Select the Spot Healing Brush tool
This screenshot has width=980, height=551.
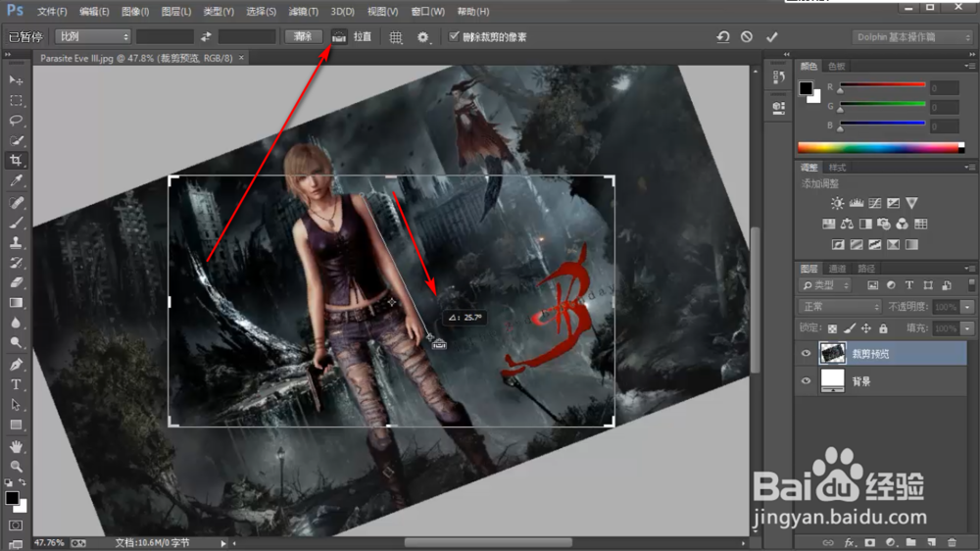(x=16, y=203)
